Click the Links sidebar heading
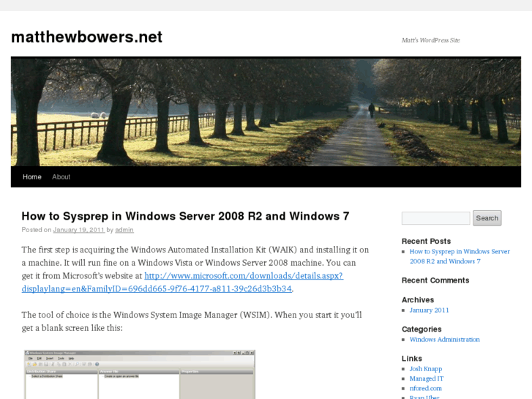532x399 pixels. 411,359
